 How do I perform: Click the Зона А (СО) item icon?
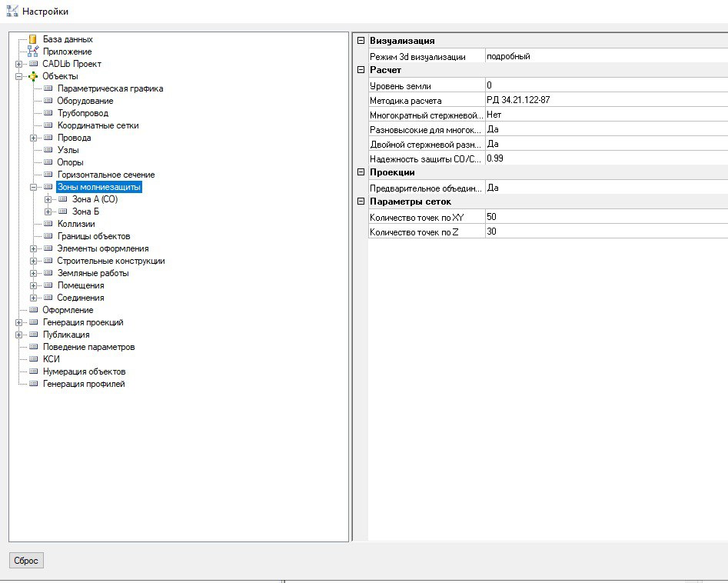(62, 199)
